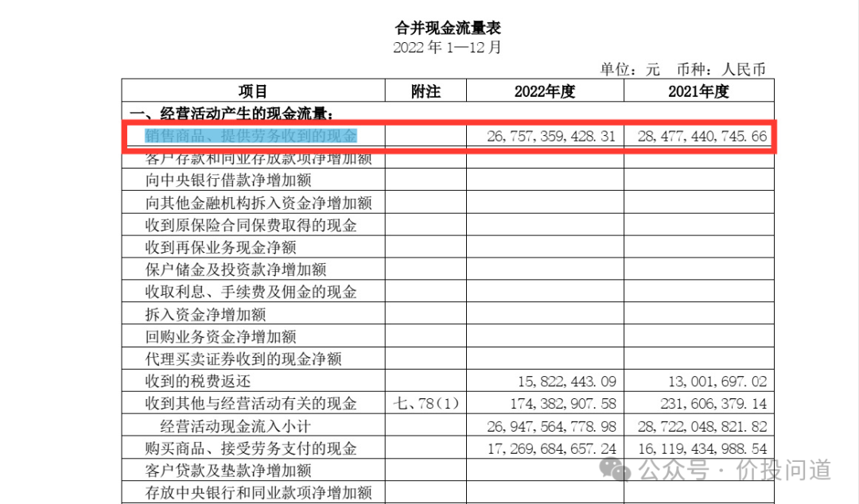
Task: Click the value 17,269,684,657.24
Action: [x=552, y=448]
